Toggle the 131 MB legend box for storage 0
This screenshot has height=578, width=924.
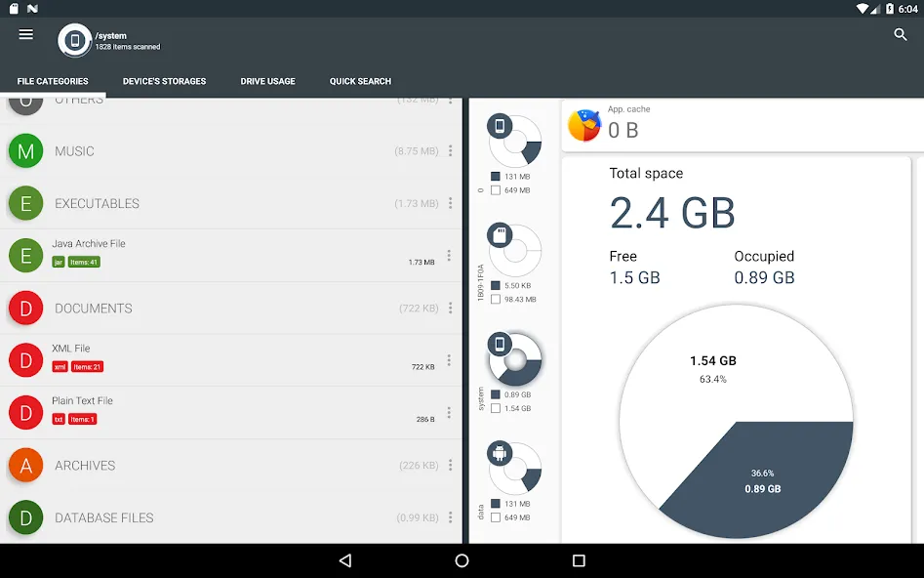tap(496, 177)
